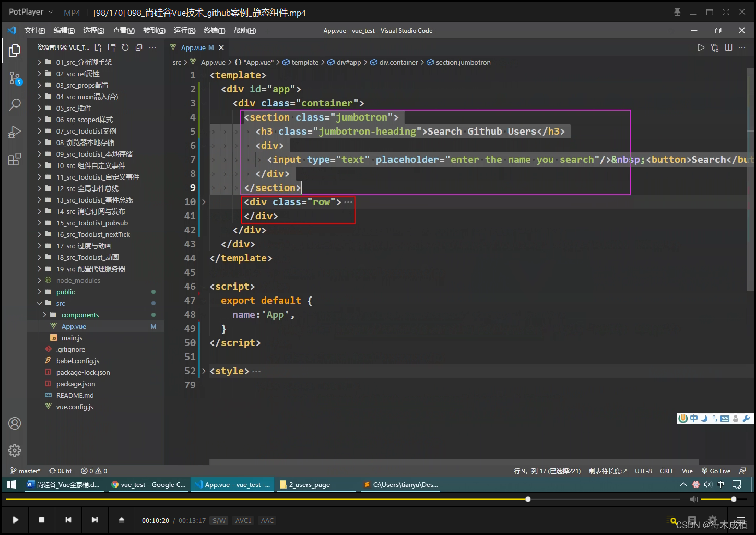Close the App.vue editor tab
756x535 pixels.
click(x=221, y=47)
